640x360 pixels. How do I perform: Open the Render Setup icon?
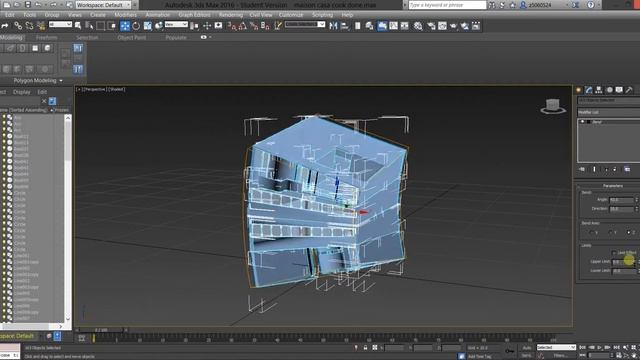[431, 26]
